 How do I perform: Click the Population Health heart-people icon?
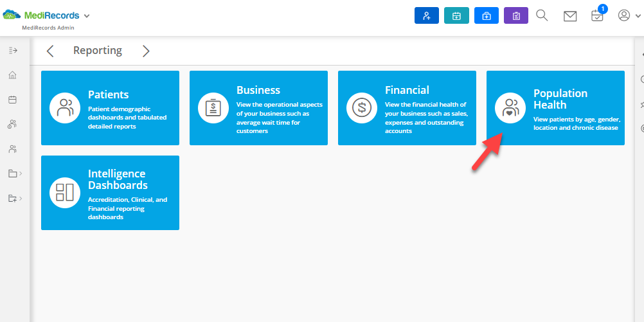tap(510, 108)
